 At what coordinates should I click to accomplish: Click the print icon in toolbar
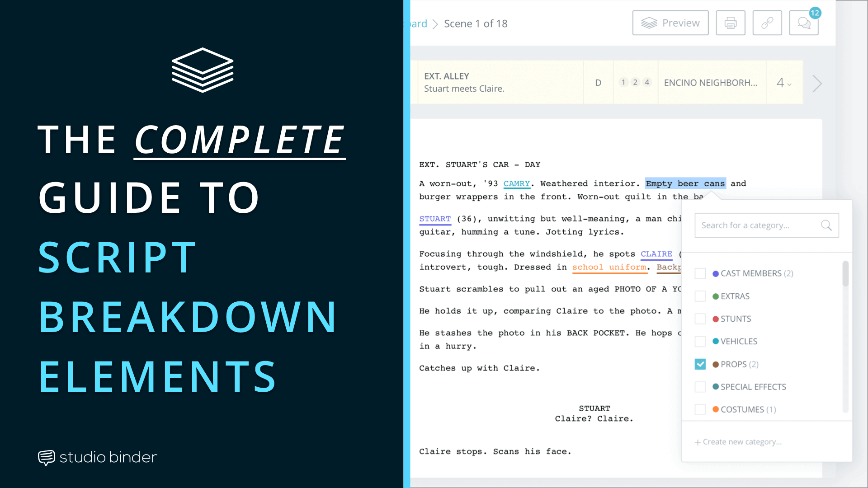(730, 23)
